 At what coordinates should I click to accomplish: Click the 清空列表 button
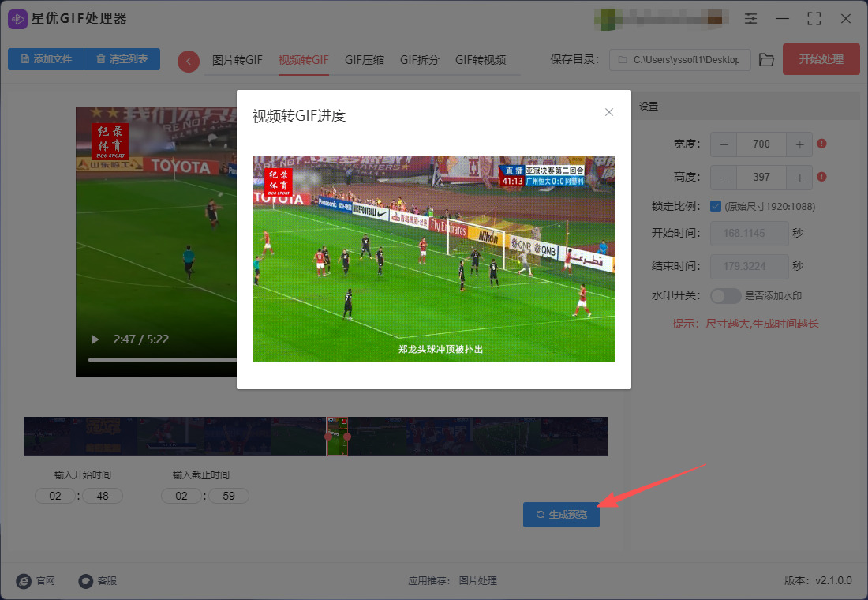pos(122,59)
